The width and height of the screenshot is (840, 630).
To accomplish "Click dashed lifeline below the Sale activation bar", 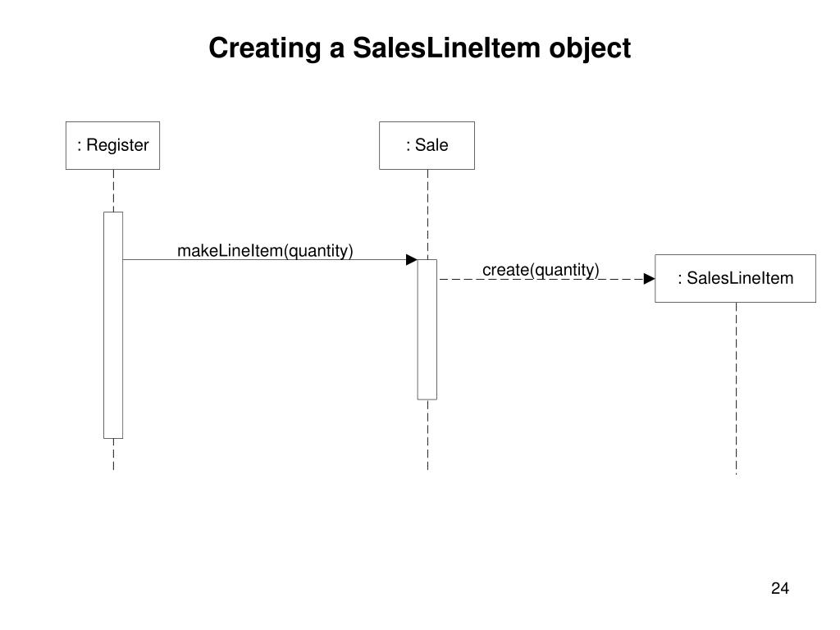I will pyautogui.click(x=427, y=435).
